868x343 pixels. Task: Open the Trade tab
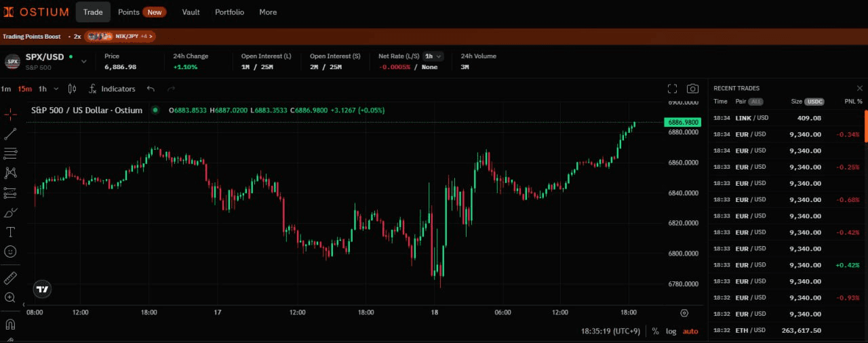(x=93, y=12)
